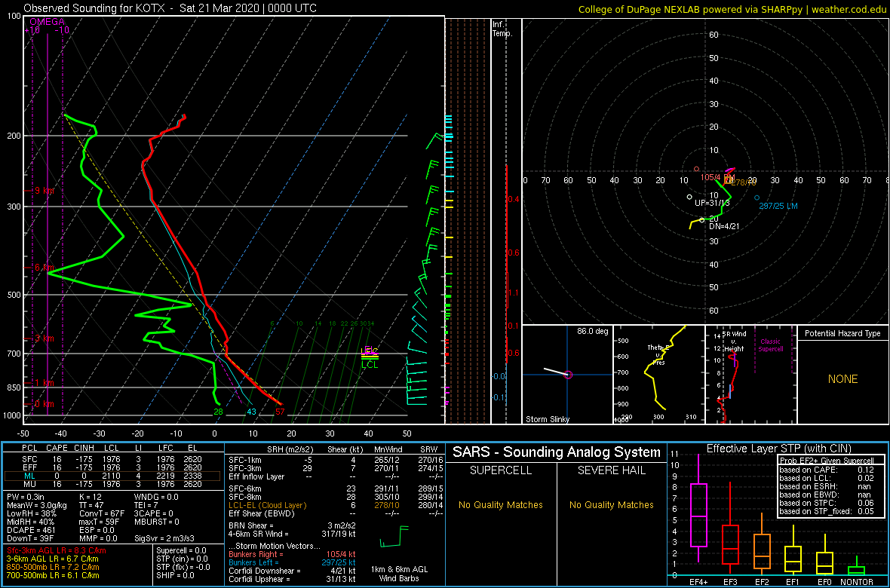890x588 pixels.
Task: Click the 'Inf. Temp.' column heading
Action: 503,29
